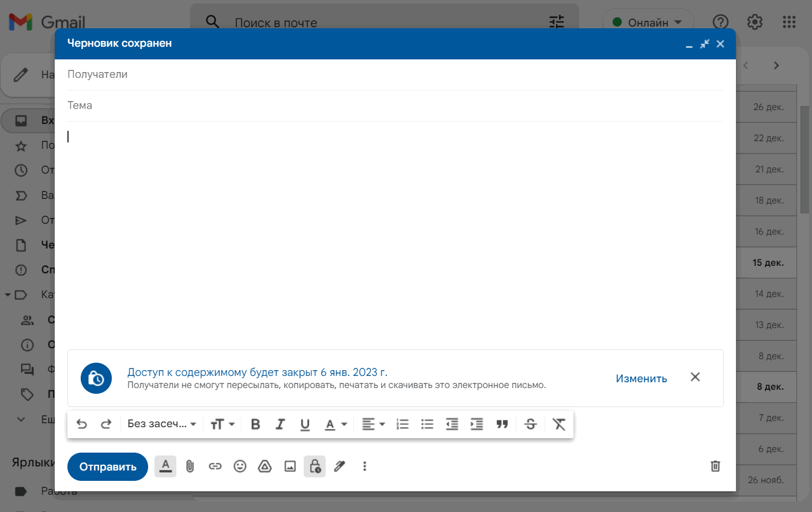This screenshot has height=512, width=812.
Task: Insert files from Google Drive
Action: pyautogui.click(x=265, y=466)
